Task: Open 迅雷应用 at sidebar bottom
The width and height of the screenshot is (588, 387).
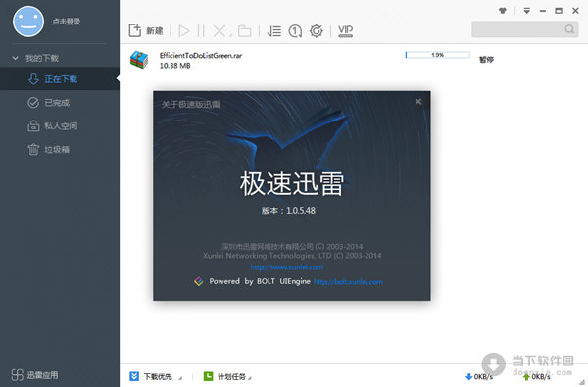Action: 34,375
